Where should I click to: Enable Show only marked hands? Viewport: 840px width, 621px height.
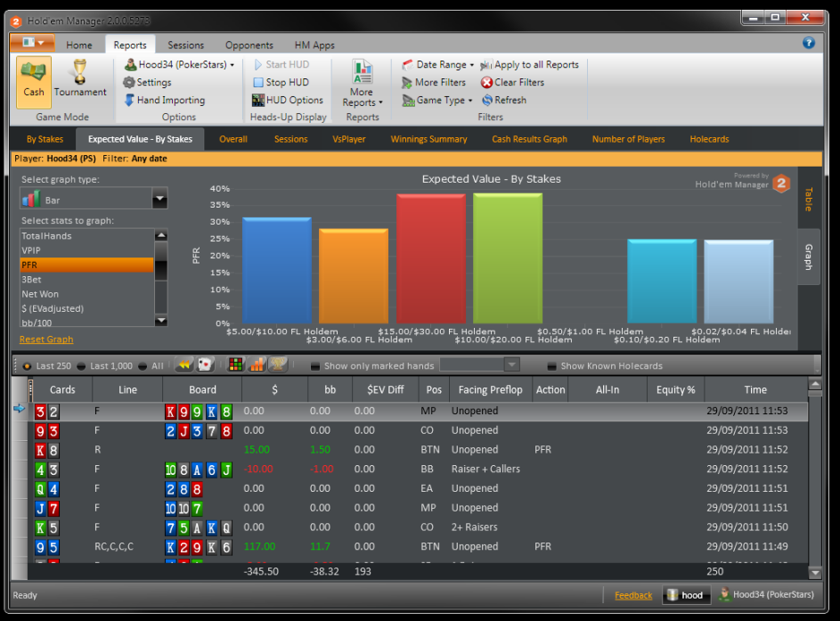[x=315, y=366]
